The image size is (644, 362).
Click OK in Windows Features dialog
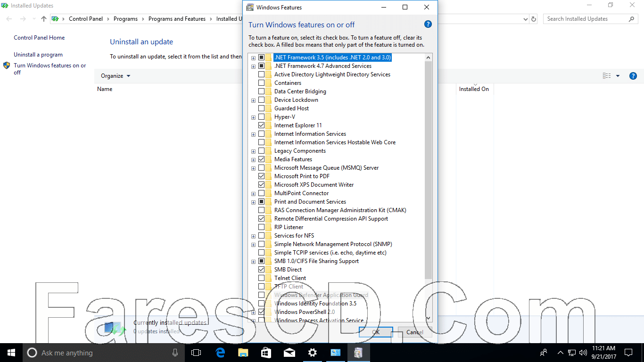click(x=376, y=332)
